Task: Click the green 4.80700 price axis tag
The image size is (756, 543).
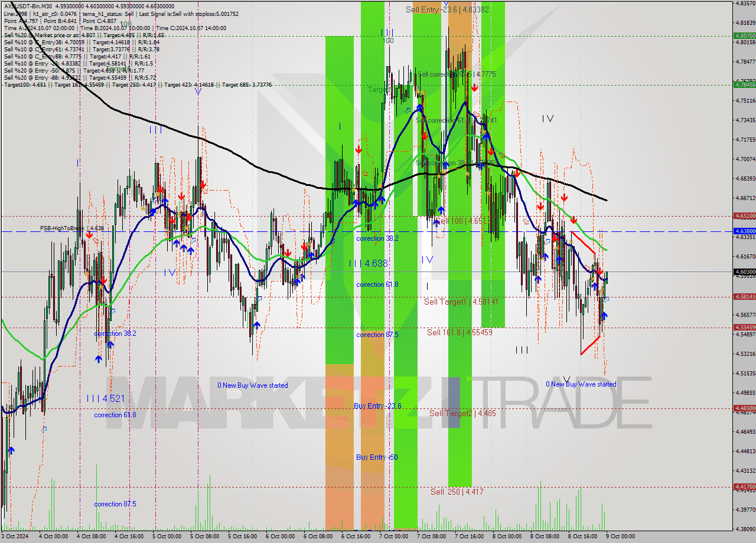Action: click(x=745, y=35)
